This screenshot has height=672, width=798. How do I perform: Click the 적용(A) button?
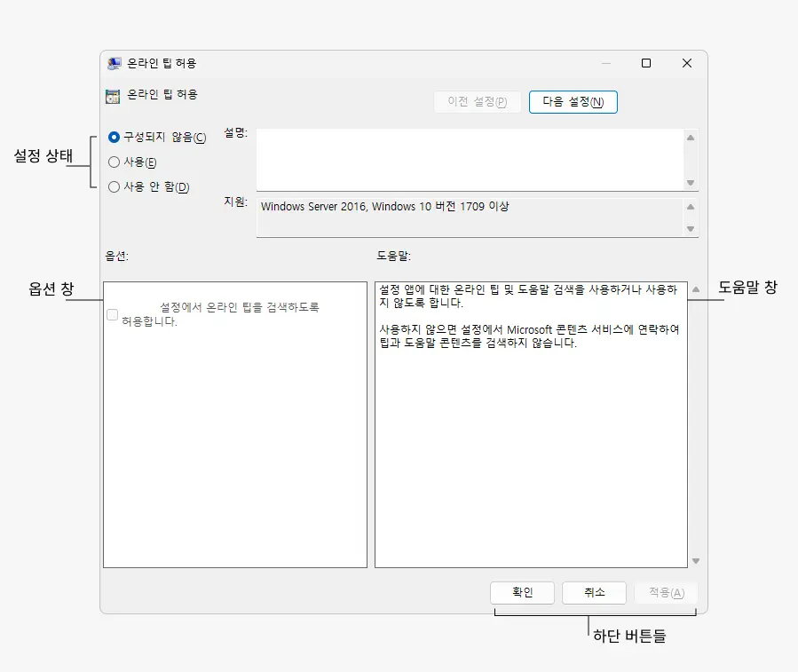click(667, 593)
